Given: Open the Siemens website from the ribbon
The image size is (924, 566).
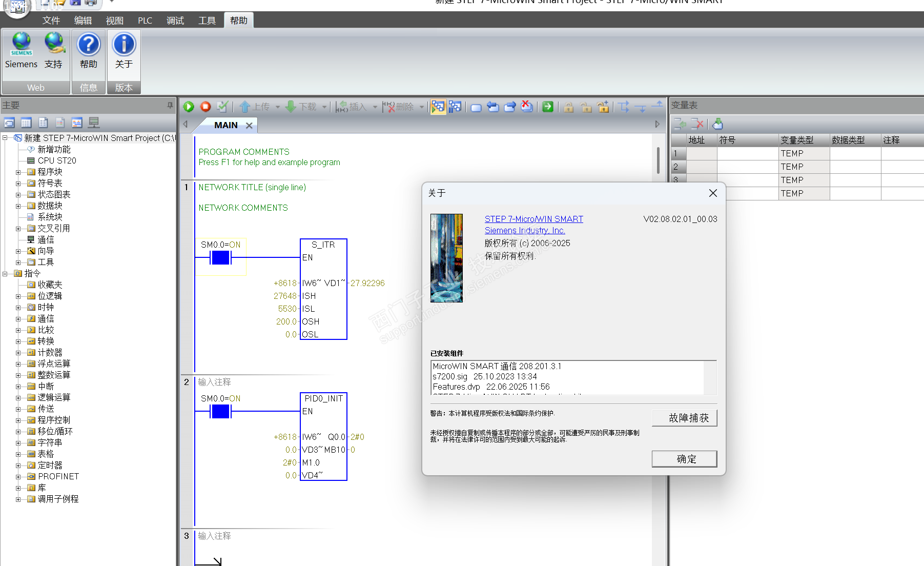Looking at the screenshot, I should (21, 50).
